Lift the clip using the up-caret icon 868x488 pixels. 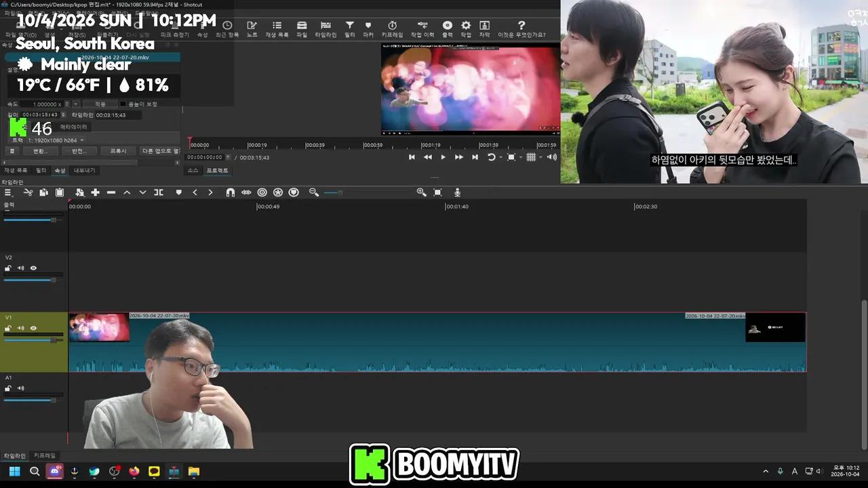(127, 192)
